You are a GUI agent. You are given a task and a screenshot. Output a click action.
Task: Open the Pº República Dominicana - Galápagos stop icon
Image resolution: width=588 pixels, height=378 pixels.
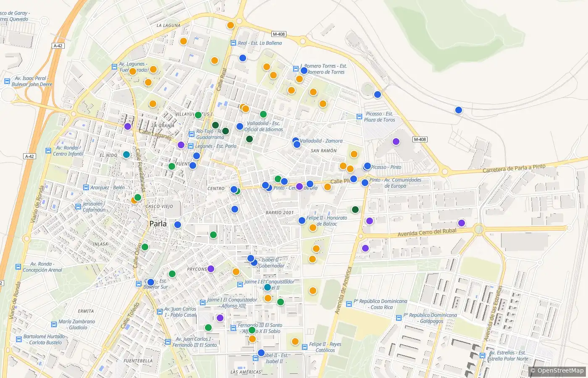pos(399,318)
